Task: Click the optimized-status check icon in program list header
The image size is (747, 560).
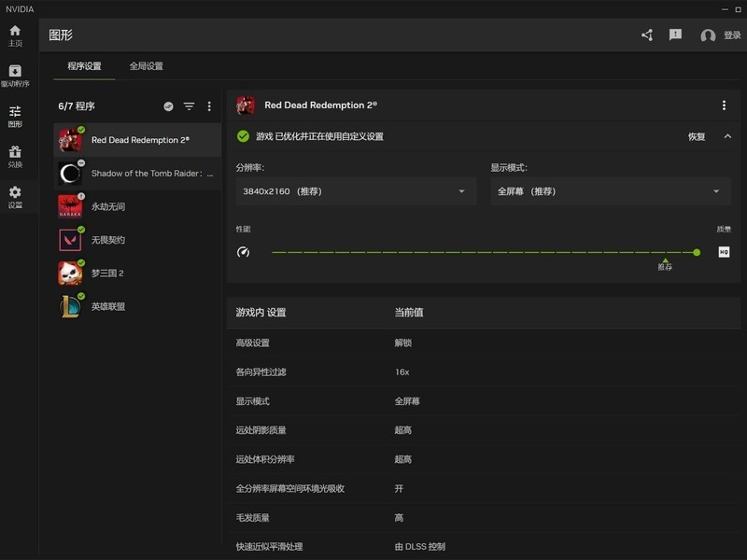Action: click(168, 106)
